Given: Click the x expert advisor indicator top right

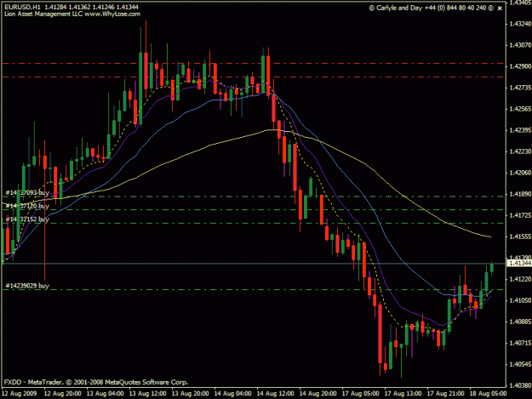Looking at the screenshot, I should coord(500,9).
